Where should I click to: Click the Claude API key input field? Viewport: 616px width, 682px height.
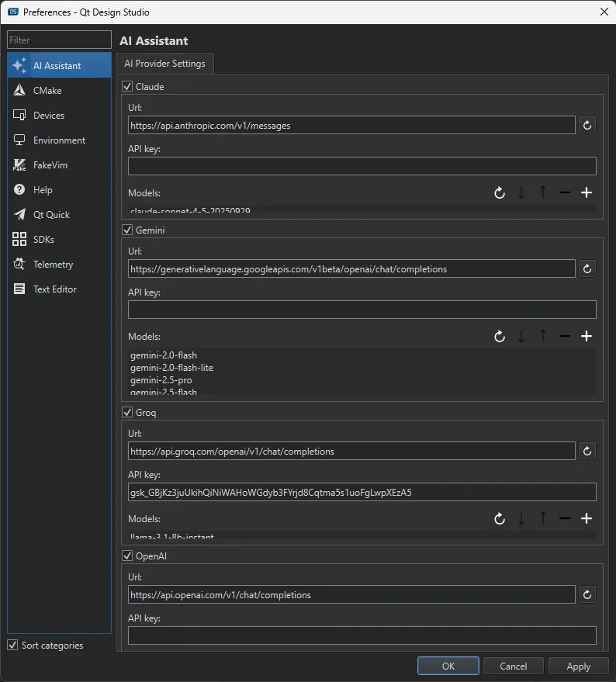[x=362, y=166]
